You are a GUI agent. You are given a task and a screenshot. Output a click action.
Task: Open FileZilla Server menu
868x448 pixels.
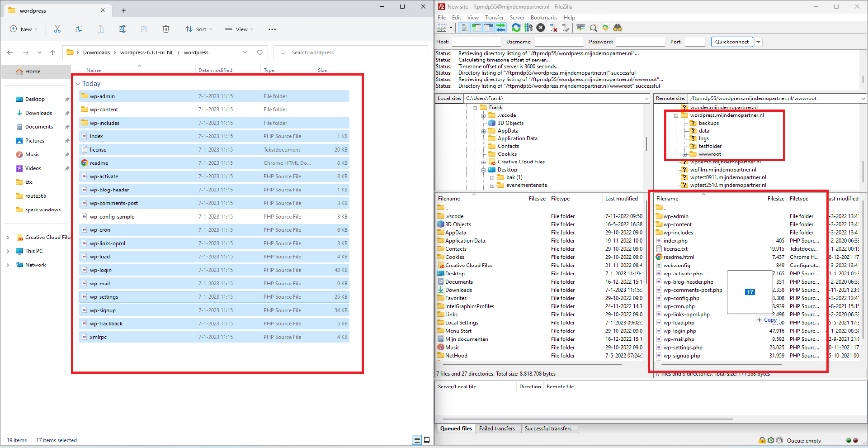pos(517,18)
